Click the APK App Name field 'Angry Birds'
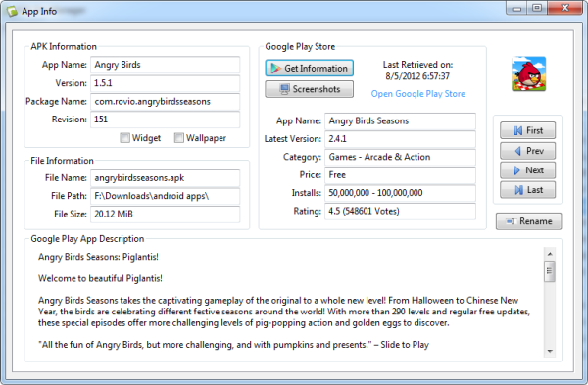Screen dimensions: 588x385 click(x=165, y=65)
